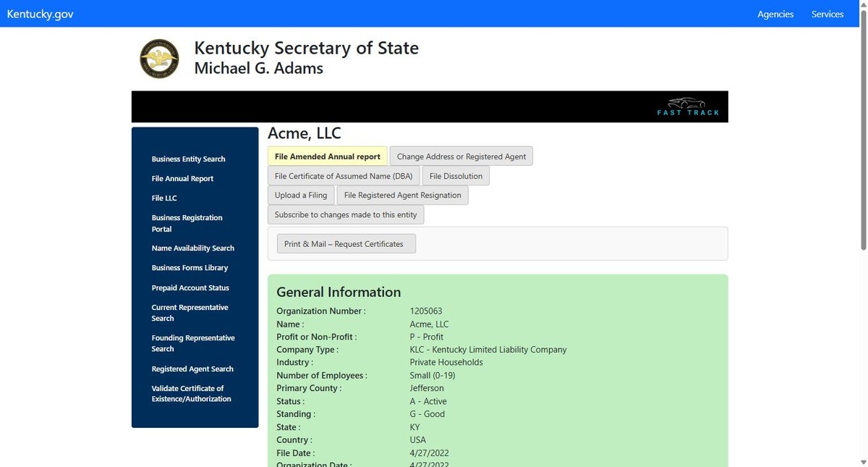Click the scrollbar down arrow
Viewport: 868px width, 467px height.
[x=862, y=461]
